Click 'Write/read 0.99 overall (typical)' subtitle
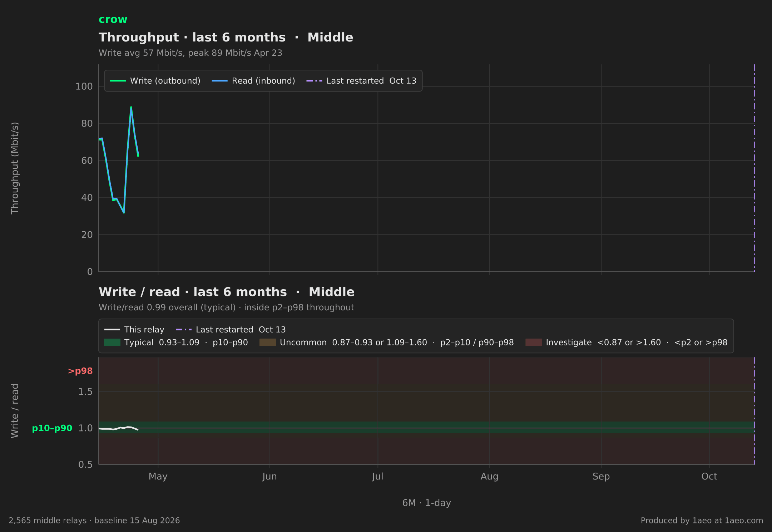This screenshot has width=772, height=532. pyautogui.click(x=167, y=307)
